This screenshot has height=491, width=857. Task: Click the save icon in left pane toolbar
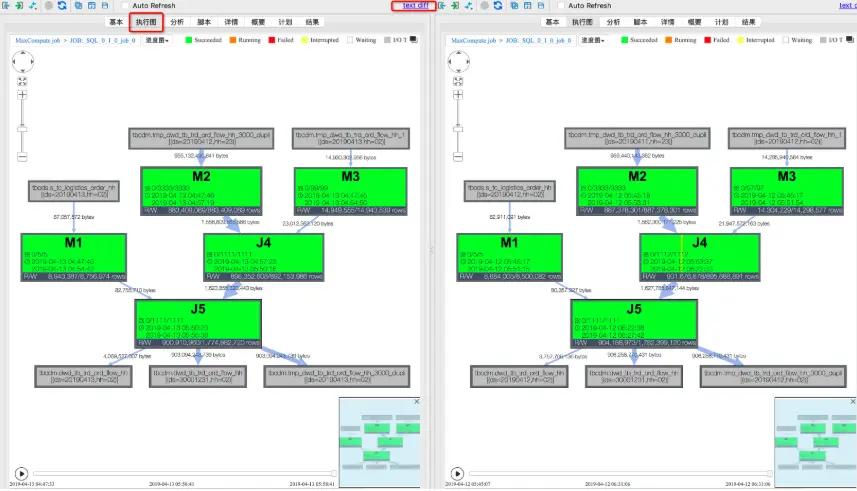[104, 5]
